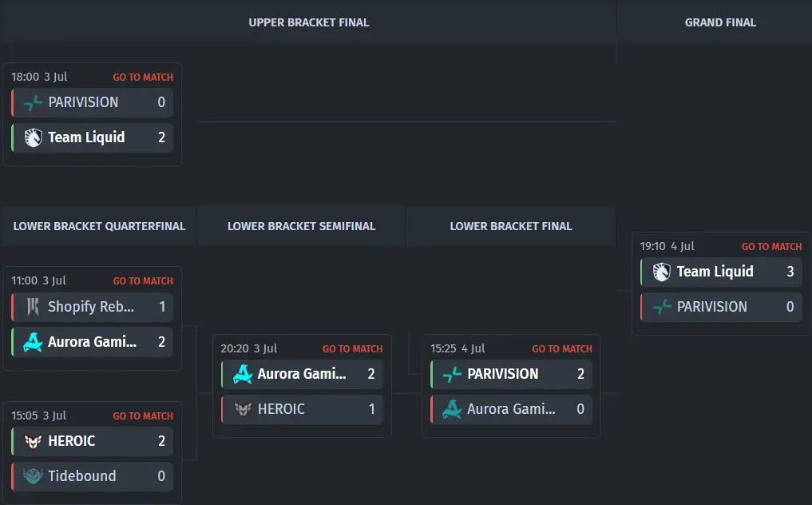Select Team Liquid name in the 19:10 grand final
Viewport: 812px width, 505px height.
click(715, 272)
